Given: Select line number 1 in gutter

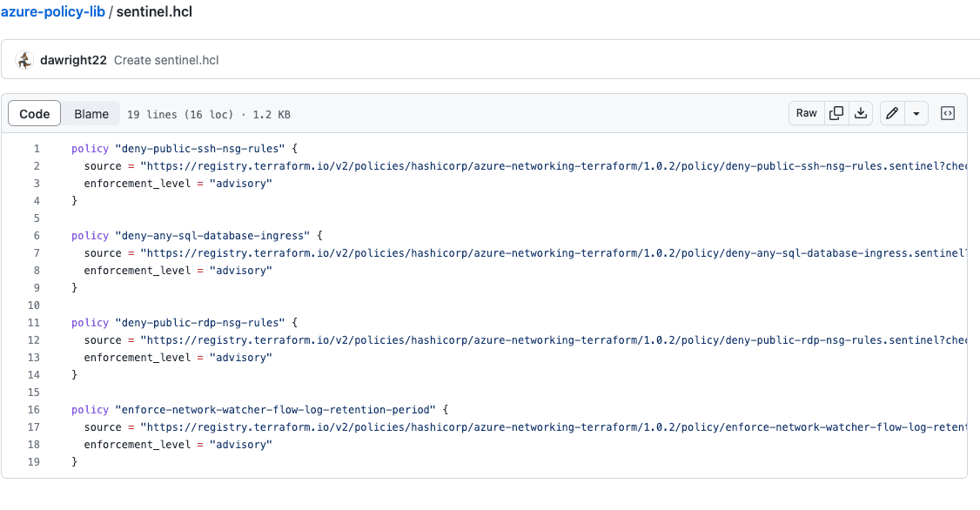Looking at the screenshot, I should [x=37, y=149].
